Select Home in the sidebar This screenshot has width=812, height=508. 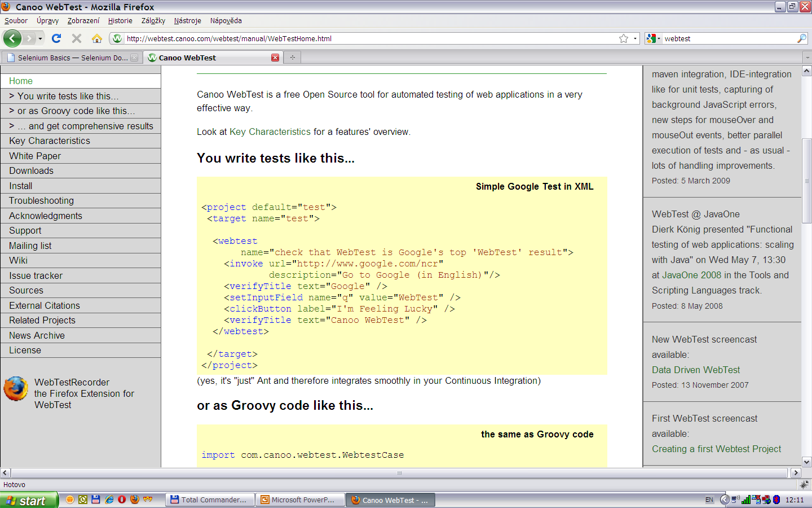[81, 81]
